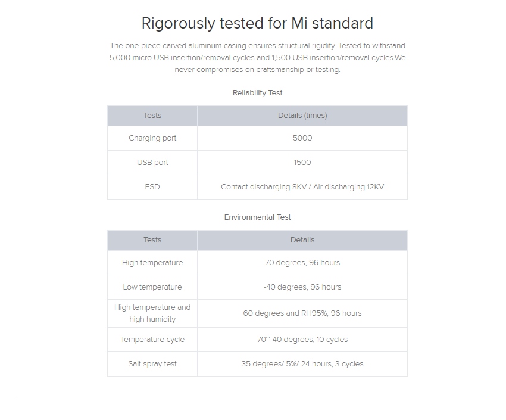The image size is (506, 420).
Task: Select the 'Contact discharging 8KV' cell text
Action: coord(264,187)
